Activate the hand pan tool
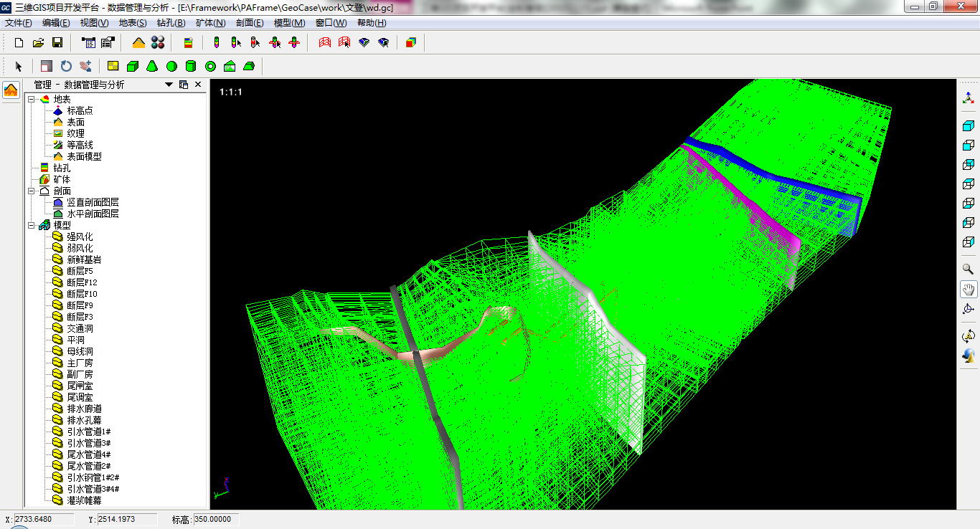The image size is (980, 529). click(x=968, y=290)
